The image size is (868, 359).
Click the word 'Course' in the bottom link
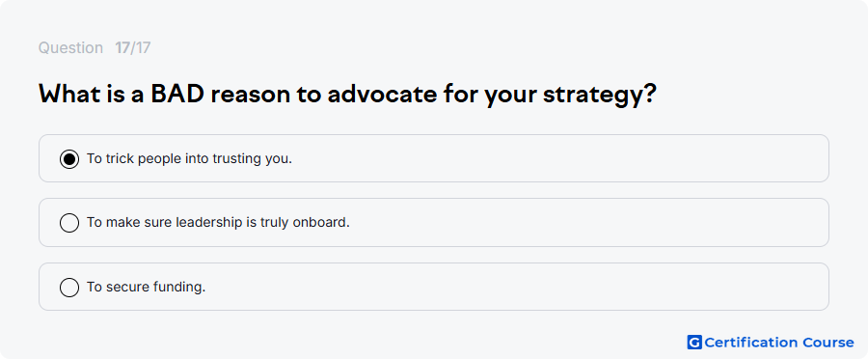[828, 343]
